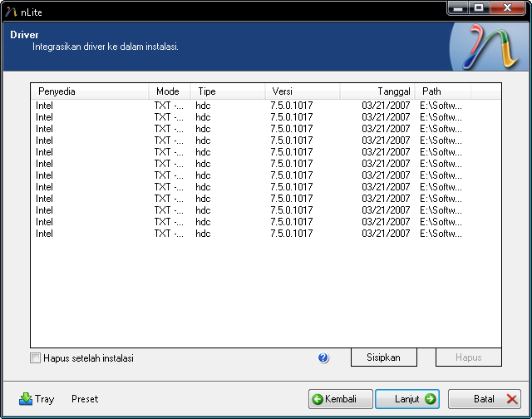The width and height of the screenshot is (532, 419).
Task: Proceed with the Lanjut button
Action: (407, 399)
